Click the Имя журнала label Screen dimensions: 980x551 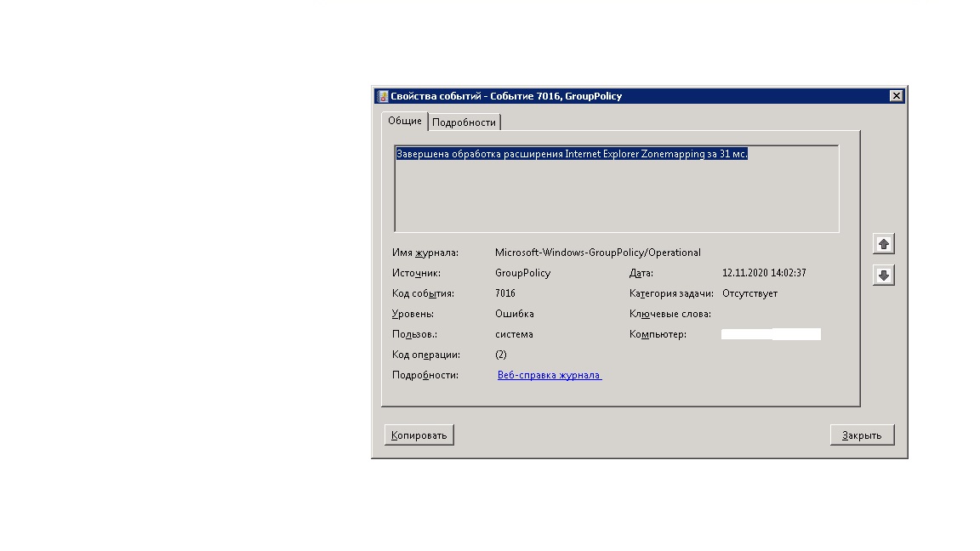click(425, 253)
